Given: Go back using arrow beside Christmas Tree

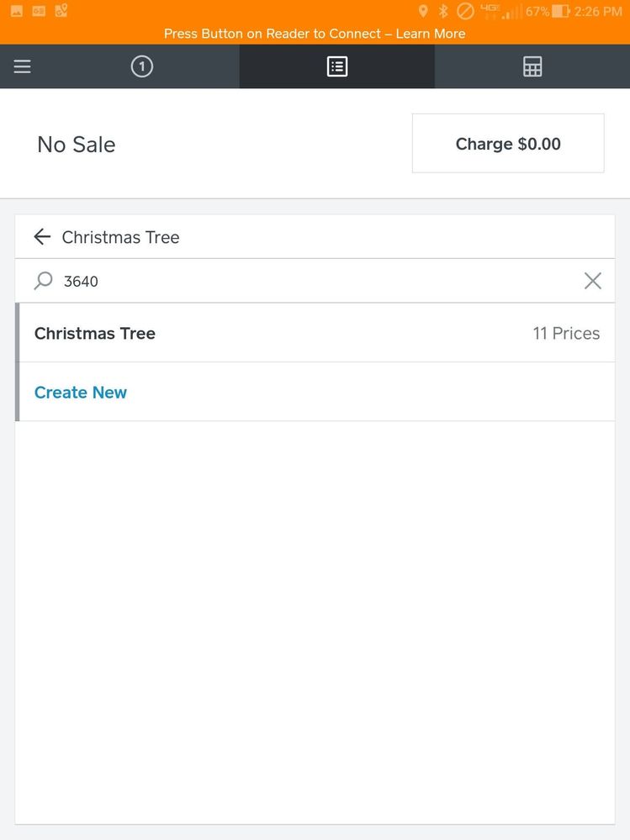Looking at the screenshot, I should (42, 237).
